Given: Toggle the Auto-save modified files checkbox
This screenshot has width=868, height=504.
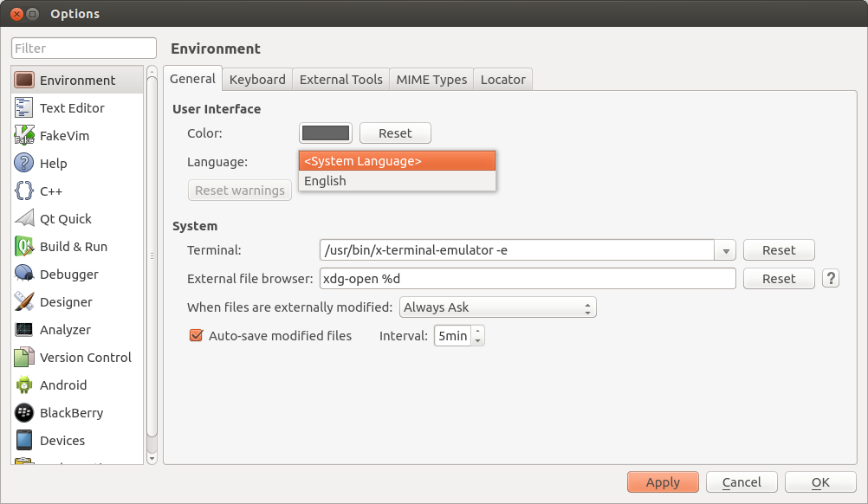Looking at the screenshot, I should (196, 336).
